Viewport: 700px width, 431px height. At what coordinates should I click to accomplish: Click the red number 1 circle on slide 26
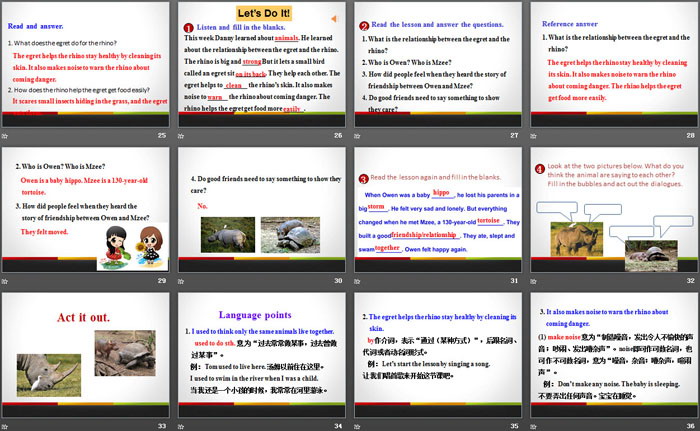coord(188,28)
